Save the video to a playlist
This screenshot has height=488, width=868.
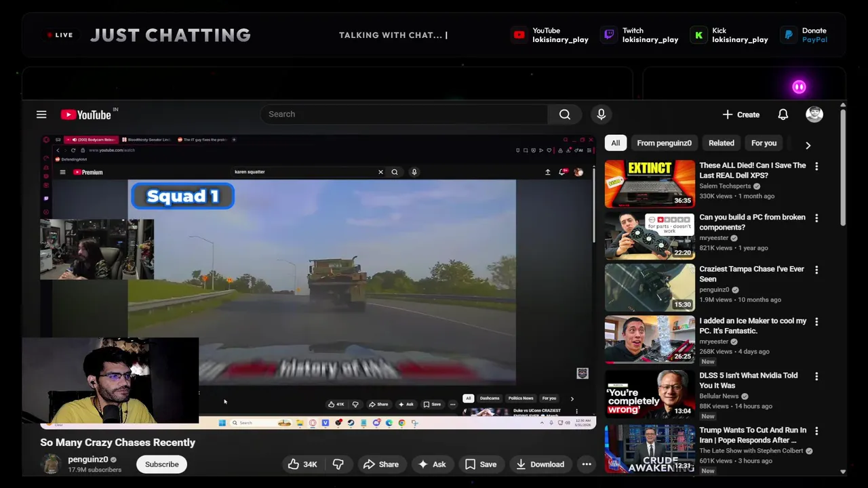click(481, 464)
